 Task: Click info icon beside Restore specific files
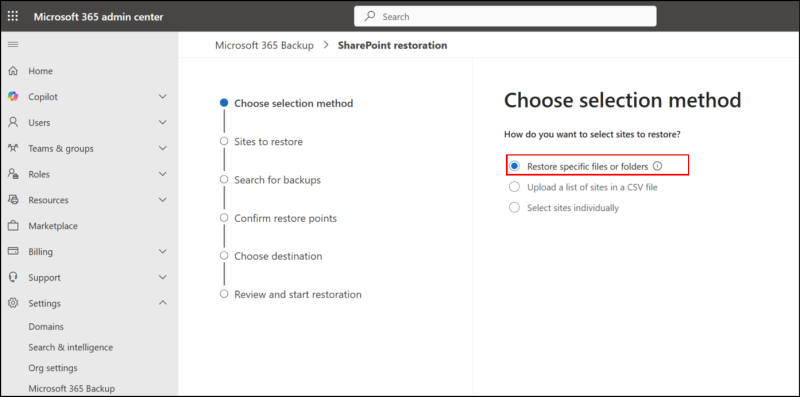tap(658, 166)
